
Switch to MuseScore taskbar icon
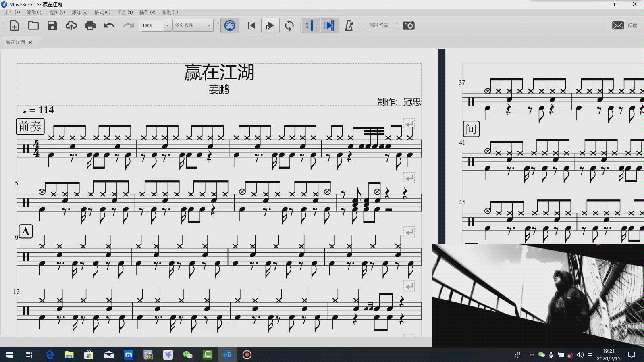click(227, 355)
